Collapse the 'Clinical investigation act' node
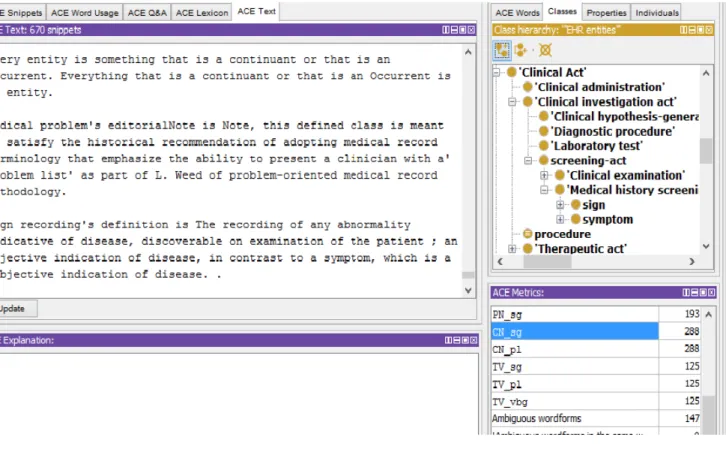This screenshot has width=726, height=452. tap(512, 102)
